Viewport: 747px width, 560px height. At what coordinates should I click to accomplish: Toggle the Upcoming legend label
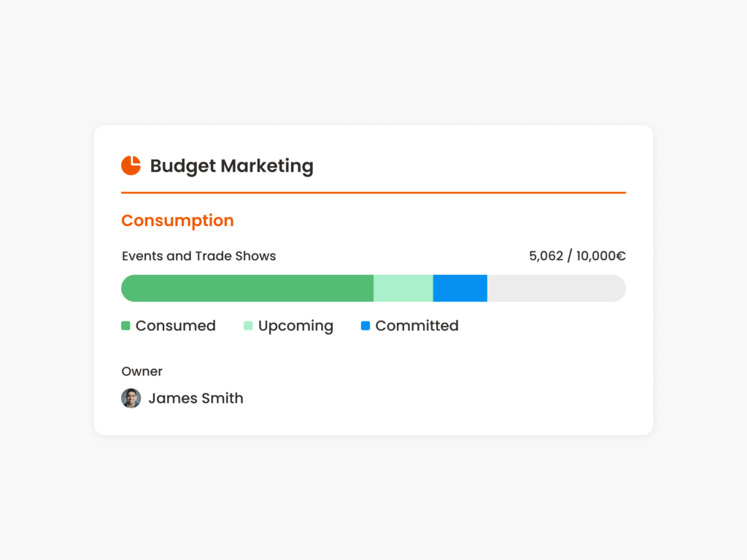click(x=295, y=326)
